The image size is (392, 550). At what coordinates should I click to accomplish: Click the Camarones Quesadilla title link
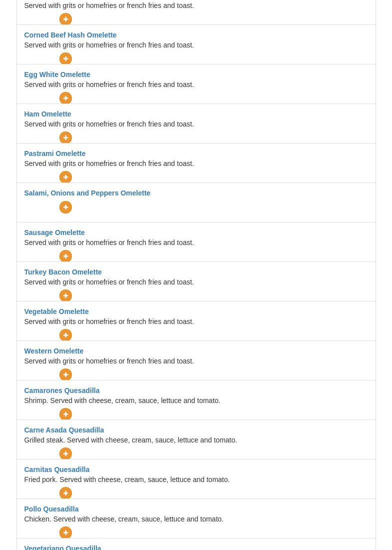61,390
